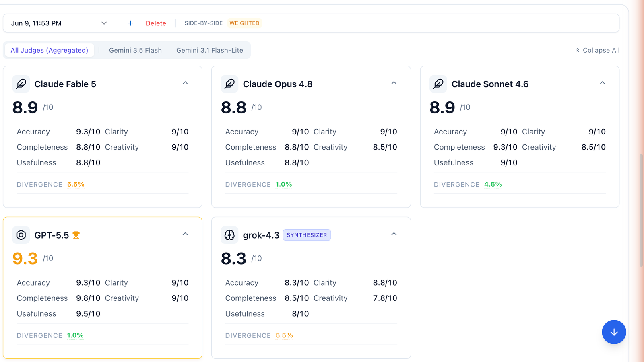Click the 1.0% divergence on GPT-5.5
The height and width of the screenshot is (362, 644).
(x=75, y=335)
